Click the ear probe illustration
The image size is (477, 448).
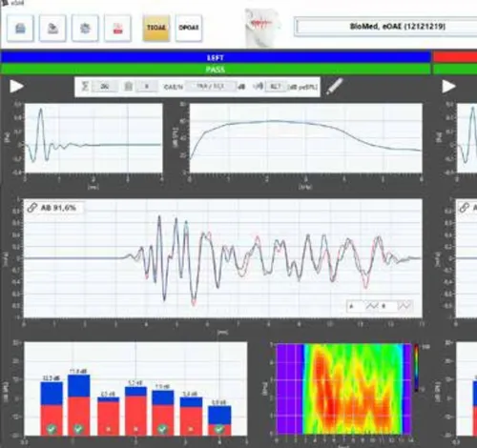click(x=262, y=27)
